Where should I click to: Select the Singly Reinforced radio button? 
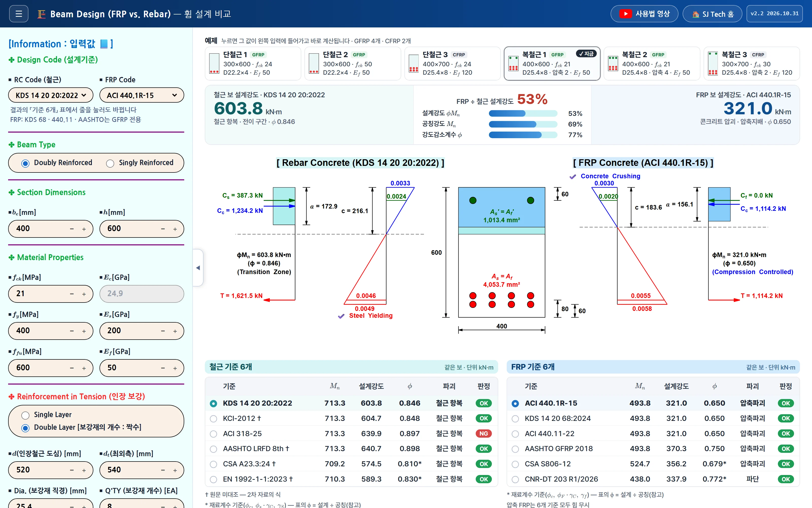[110, 163]
